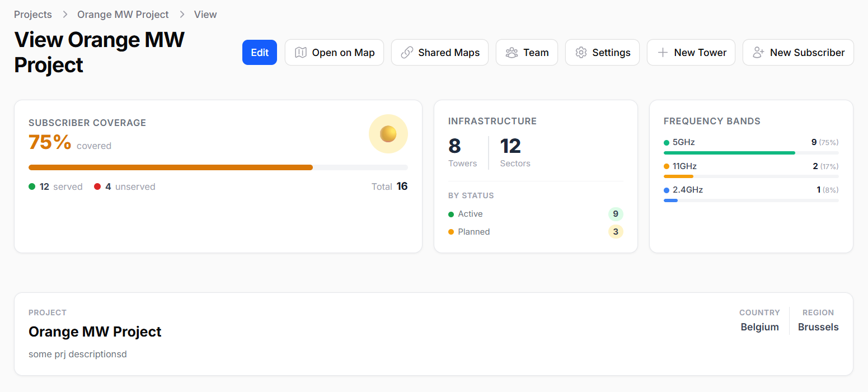Click the orange dot beside 11GHz band
The width and height of the screenshot is (868, 392).
pyautogui.click(x=667, y=166)
